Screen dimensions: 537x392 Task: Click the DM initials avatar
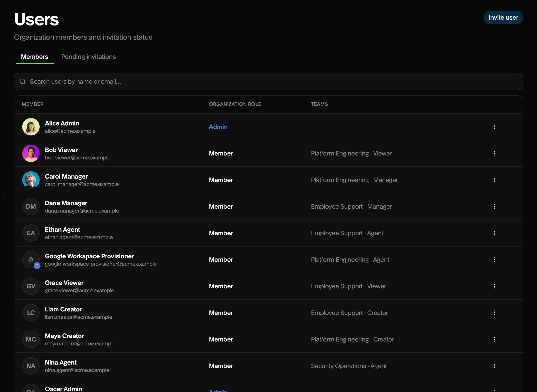coord(31,206)
